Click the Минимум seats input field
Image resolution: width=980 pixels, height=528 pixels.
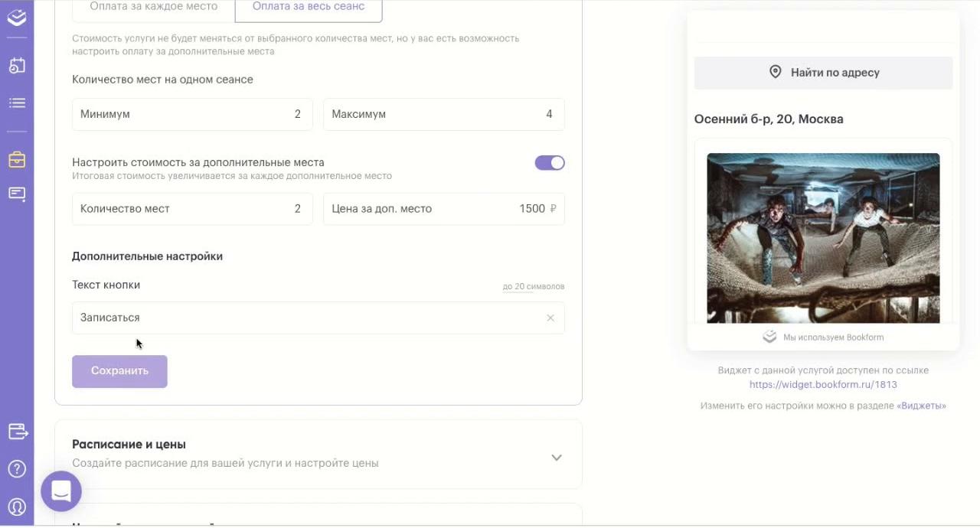(191, 113)
